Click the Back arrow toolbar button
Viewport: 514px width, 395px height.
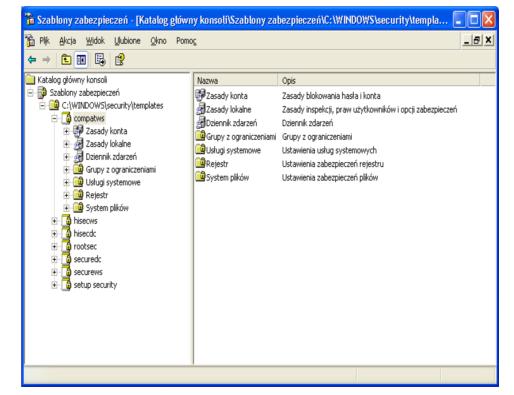click(32, 60)
